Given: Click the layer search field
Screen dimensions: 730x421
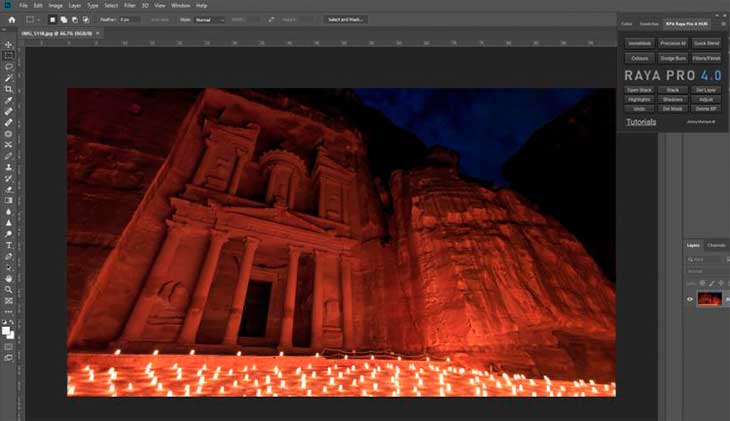Looking at the screenshot, I should 705,259.
